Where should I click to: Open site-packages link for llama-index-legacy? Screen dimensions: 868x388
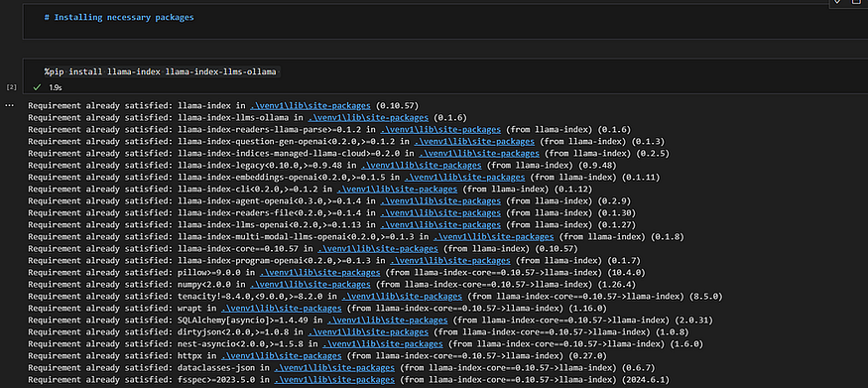click(421, 165)
